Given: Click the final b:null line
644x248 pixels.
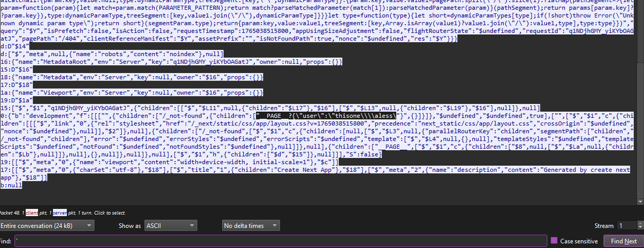Looking at the screenshot, I should pyautogui.click(x=11, y=184).
